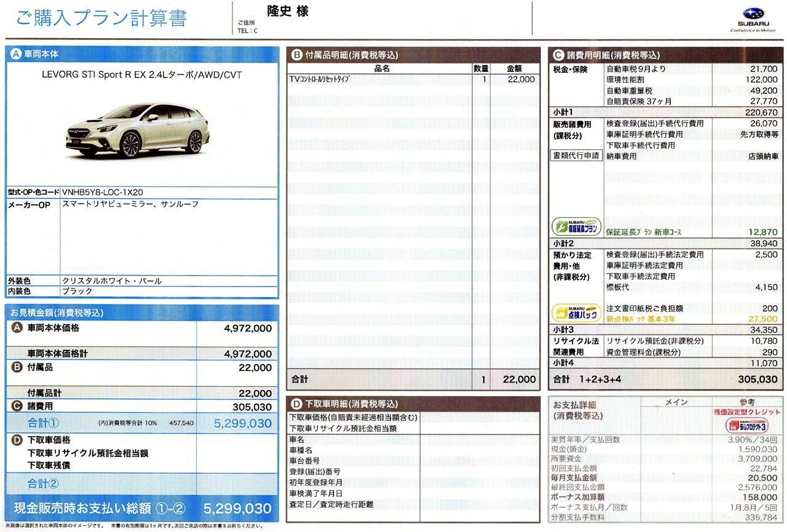This screenshot has height=532, width=787.
Task: Click the 合計② label
Action: click(43, 483)
